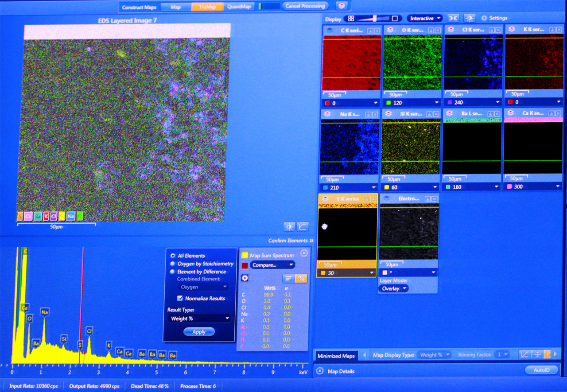Click the yellow Map Sum Spectrum color swatch
This screenshot has height=392, width=567.
click(245, 255)
